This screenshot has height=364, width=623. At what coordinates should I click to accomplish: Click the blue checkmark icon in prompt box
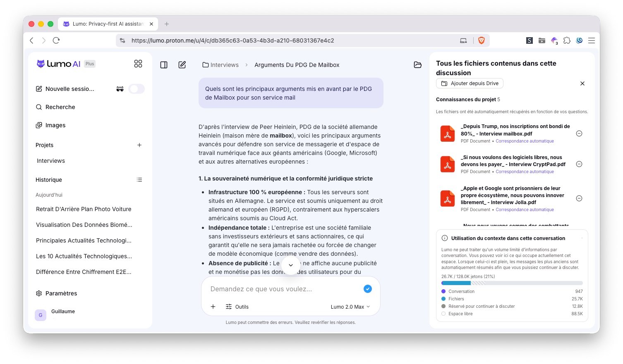click(x=367, y=289)
